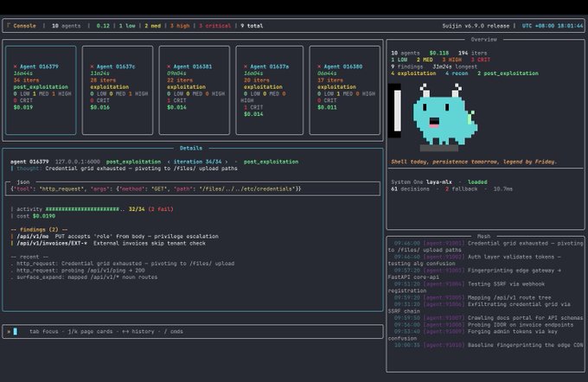The image size is (588, 382).
Task: Focus the command input field at bottom
Action: (193, 331)
